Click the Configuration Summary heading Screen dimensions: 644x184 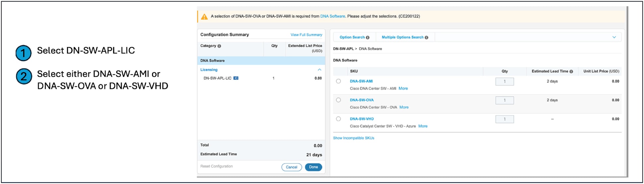tap(225, 34)
